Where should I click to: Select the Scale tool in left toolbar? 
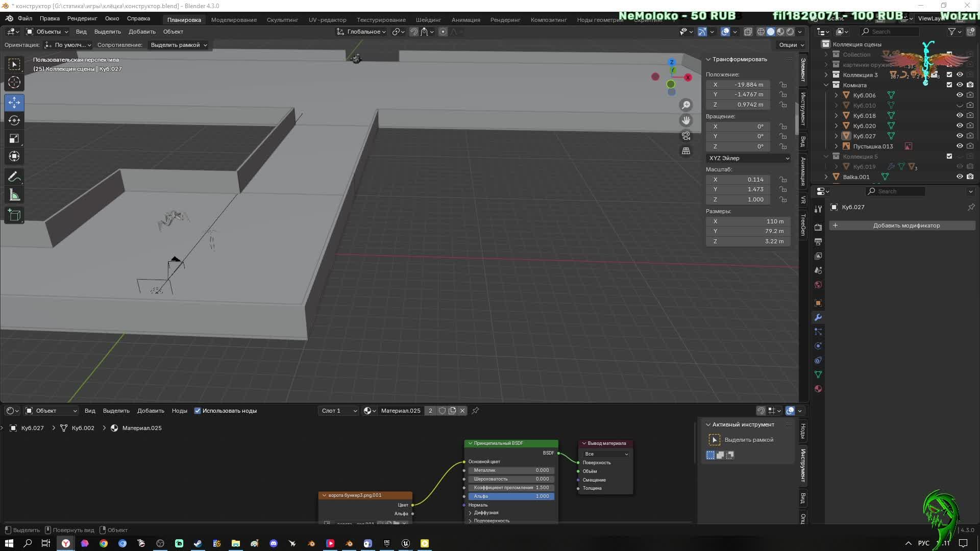(x=14, y=139)
